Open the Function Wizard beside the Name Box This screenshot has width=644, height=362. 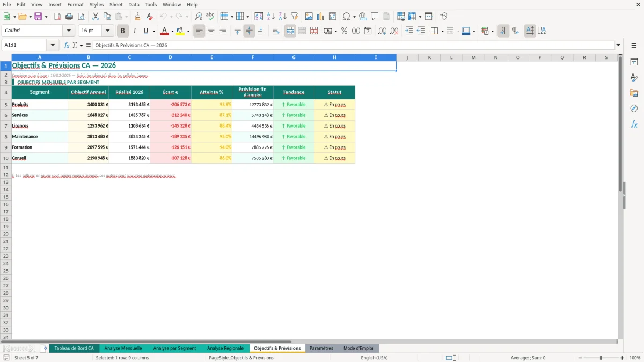[67, 46]
